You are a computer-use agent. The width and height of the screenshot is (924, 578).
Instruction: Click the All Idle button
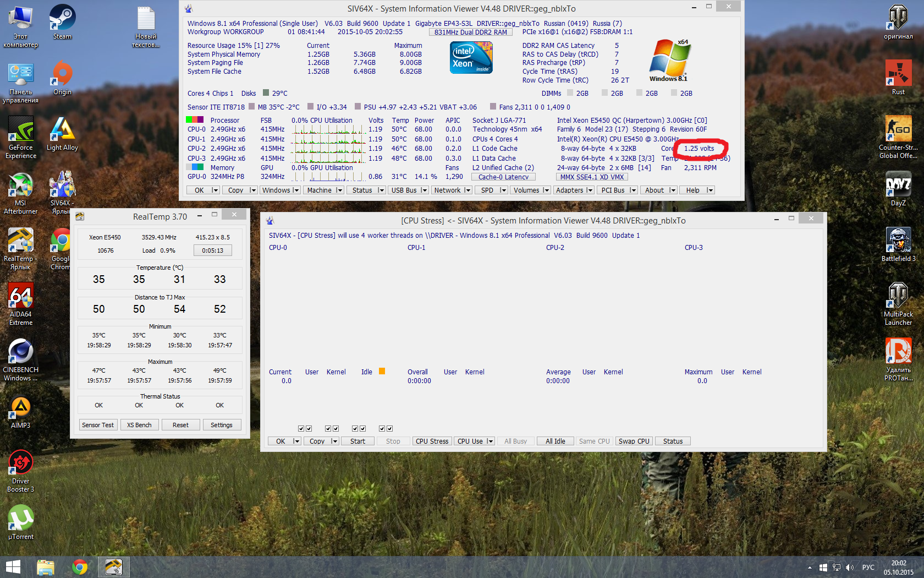tap(555, 441)
